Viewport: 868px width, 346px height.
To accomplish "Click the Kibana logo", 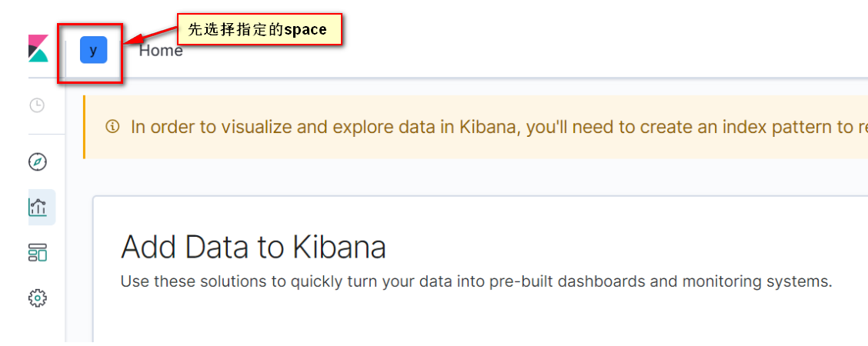I will point(38,48).
